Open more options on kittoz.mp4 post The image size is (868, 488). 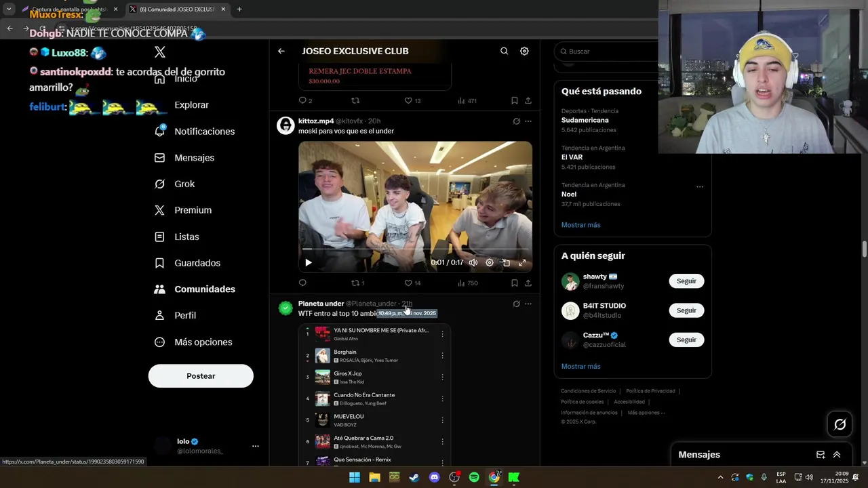[x=528, y=121]
